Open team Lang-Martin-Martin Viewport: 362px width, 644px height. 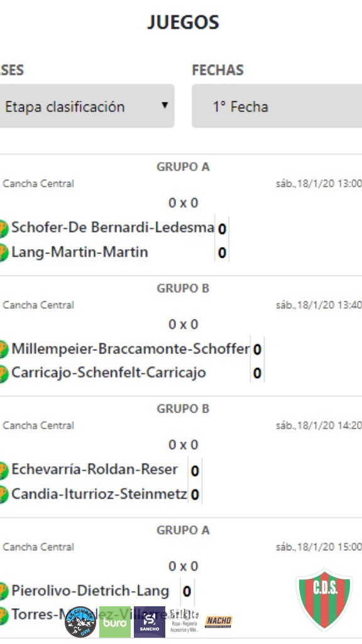pyautogui.click(x=80, y=252)
